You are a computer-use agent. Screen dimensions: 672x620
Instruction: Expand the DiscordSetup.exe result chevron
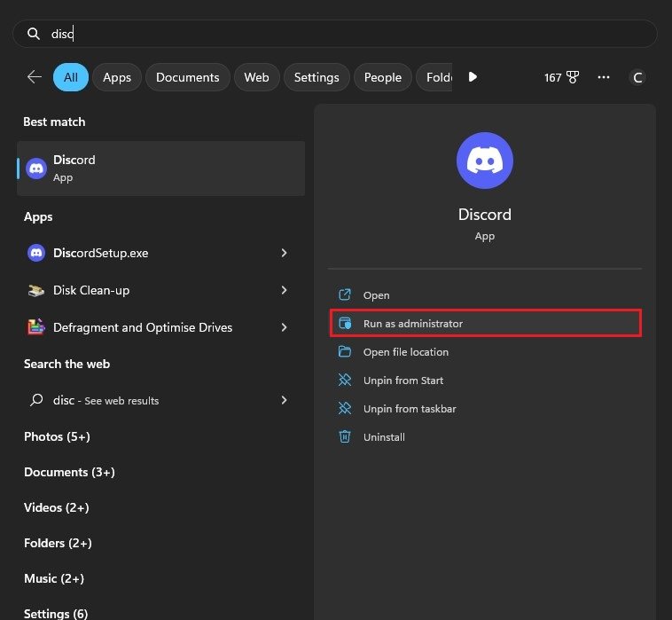(284, 253)
